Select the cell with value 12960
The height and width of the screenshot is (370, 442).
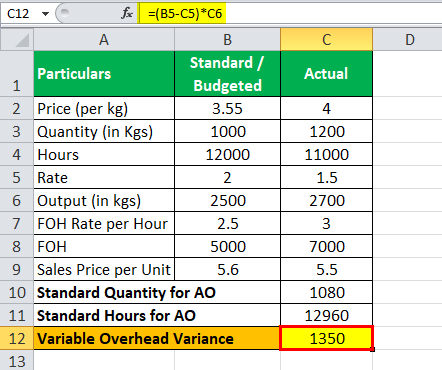pos(326,315)
